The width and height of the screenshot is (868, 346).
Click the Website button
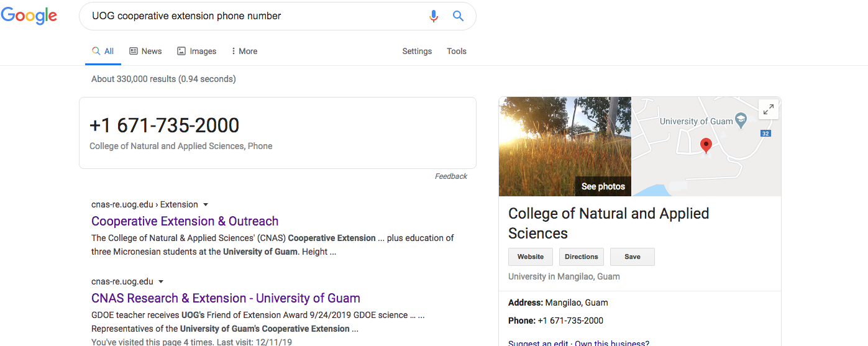pyautogui.click(x=531, y=257)
